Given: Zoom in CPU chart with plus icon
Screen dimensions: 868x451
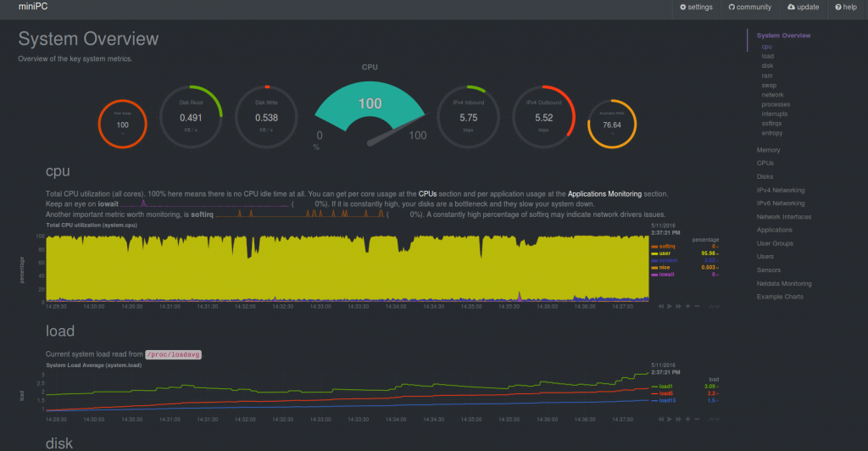Looking at the screenshot, I should point(688,306).
